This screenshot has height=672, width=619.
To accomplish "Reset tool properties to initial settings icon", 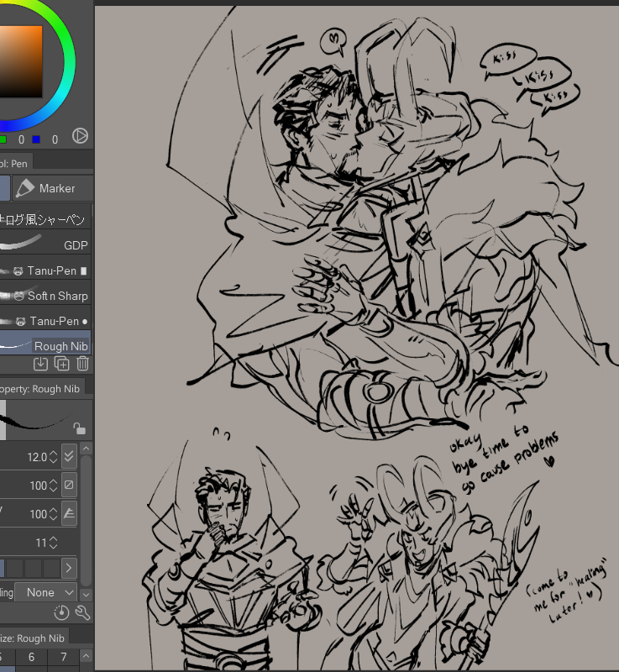I will (61, 613).
